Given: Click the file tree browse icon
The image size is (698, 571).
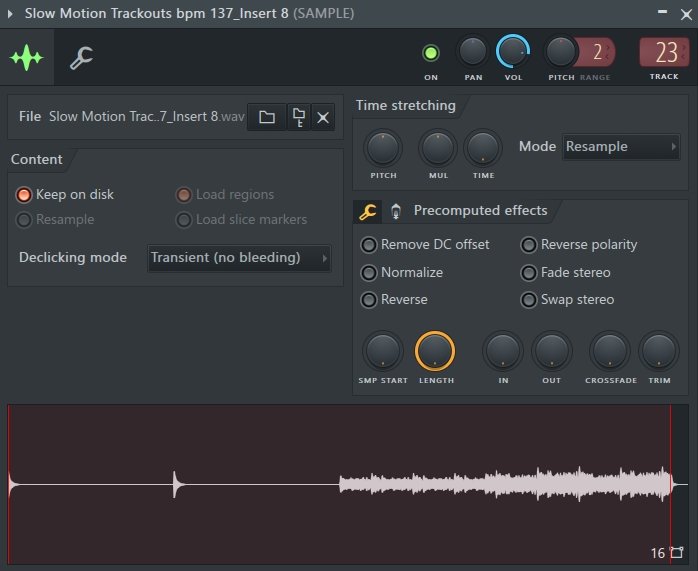Looking at the screenshot, I should coord(299,117).
